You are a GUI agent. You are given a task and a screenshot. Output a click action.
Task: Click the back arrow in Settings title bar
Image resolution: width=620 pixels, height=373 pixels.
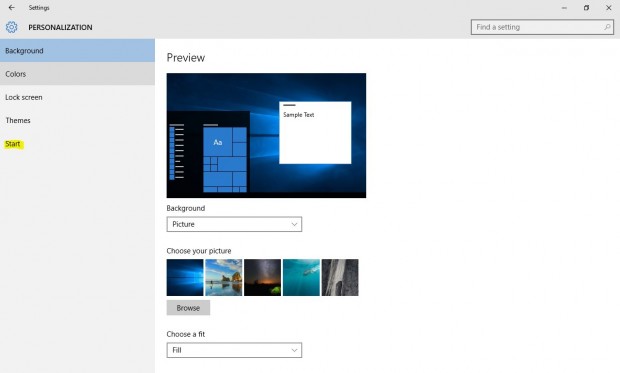11,8
